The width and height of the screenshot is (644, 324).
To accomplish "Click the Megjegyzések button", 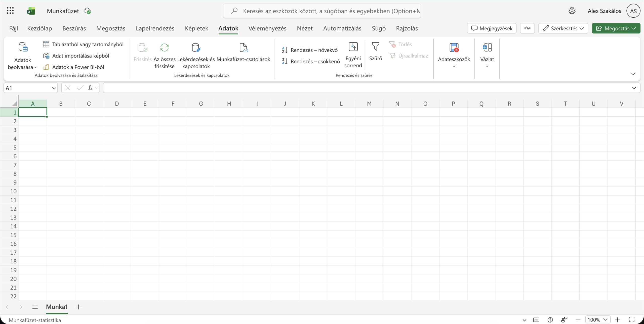I will coord(492,28).
